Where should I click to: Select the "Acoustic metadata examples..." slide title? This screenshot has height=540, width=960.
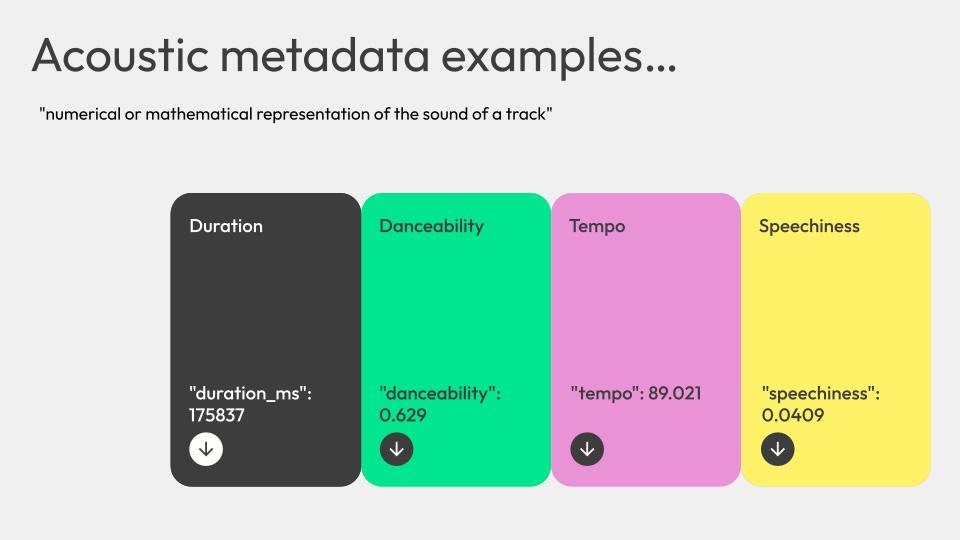tap(354, 56)
